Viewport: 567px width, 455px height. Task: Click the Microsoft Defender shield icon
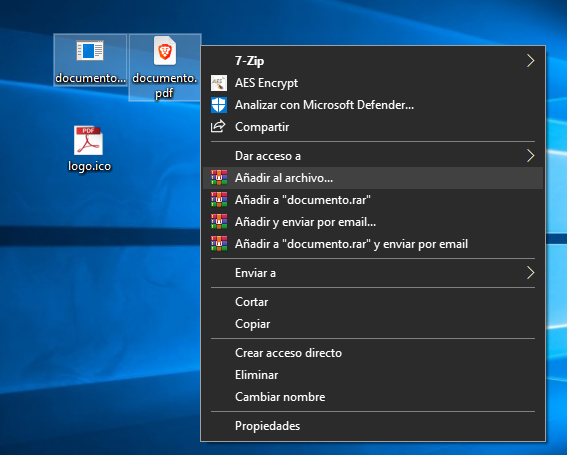(219, 105)
